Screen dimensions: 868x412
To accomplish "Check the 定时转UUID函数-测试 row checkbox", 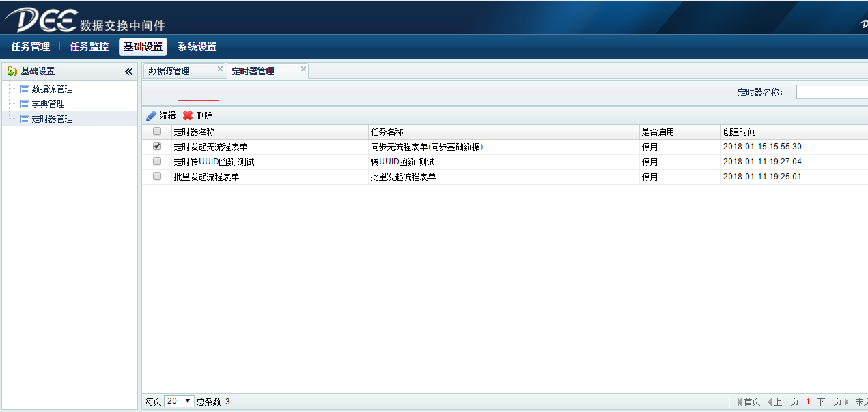I will [x=157, y=161].
